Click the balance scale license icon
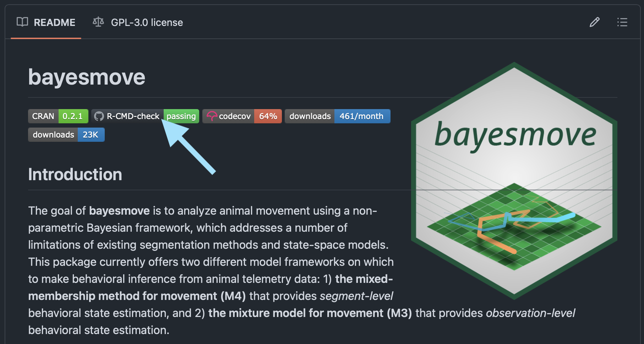The height and width of the screenshot is (344, 644). pyautogui.click(x=98, y=22)
